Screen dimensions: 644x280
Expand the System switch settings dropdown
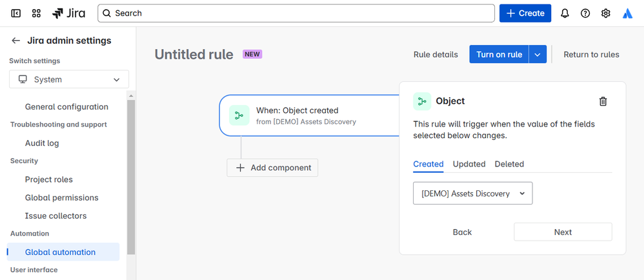(69, 79)
